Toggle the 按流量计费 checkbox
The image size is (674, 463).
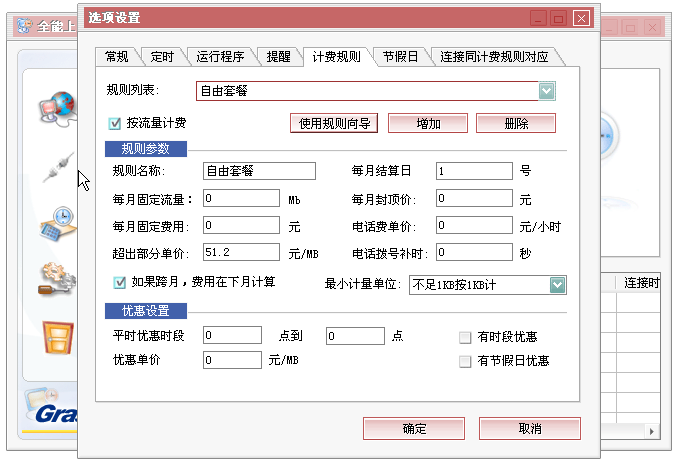115,124
